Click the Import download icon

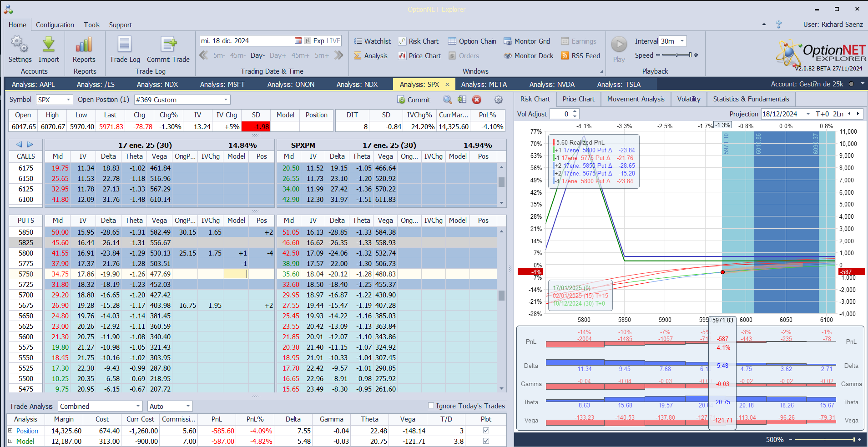click(49, 45)
